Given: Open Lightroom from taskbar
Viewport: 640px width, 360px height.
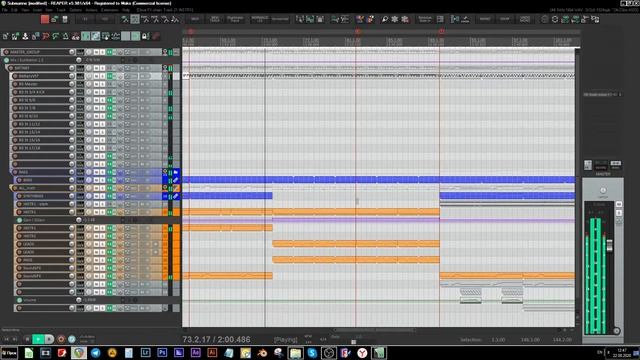Looking at the screenshot, I should pos(145,353).
